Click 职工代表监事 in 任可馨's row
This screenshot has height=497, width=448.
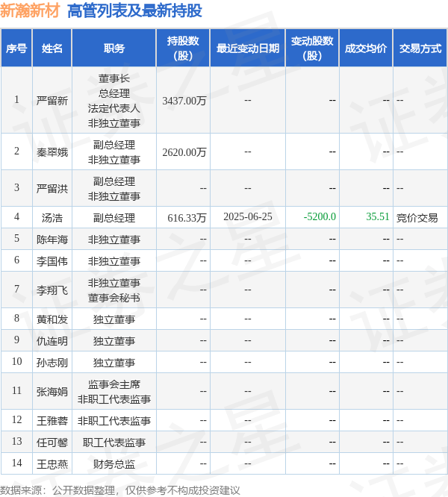coord(114,443)
